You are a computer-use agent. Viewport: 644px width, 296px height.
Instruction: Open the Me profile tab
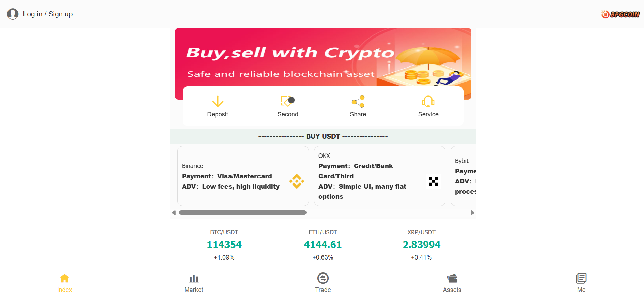(x=581, y=283)
